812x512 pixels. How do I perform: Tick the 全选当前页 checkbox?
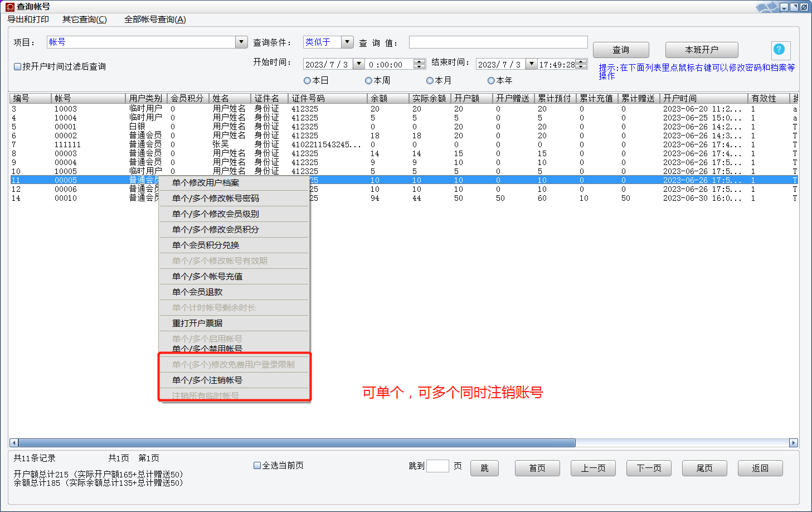click(x=257, y=465)
